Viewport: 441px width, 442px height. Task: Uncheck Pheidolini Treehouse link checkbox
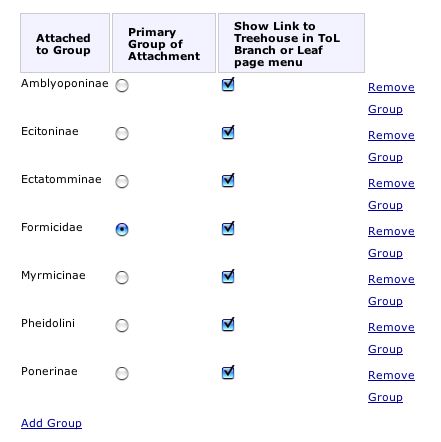click(228, 324)
